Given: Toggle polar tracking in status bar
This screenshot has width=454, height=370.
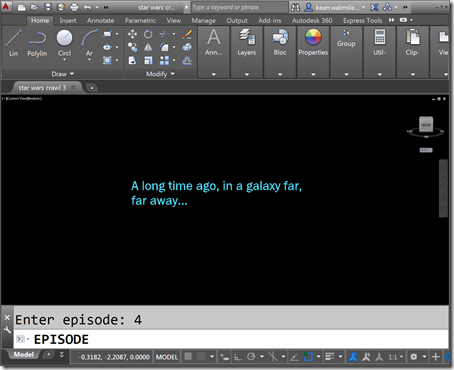Looking at the screenshot, I should pos(251,357).
